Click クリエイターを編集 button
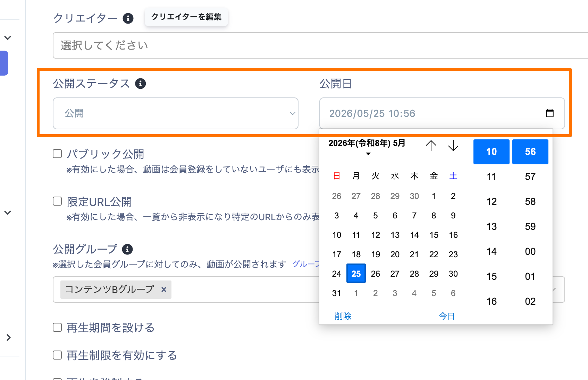This screenshot has width=588, height=380. pos(186,17)
